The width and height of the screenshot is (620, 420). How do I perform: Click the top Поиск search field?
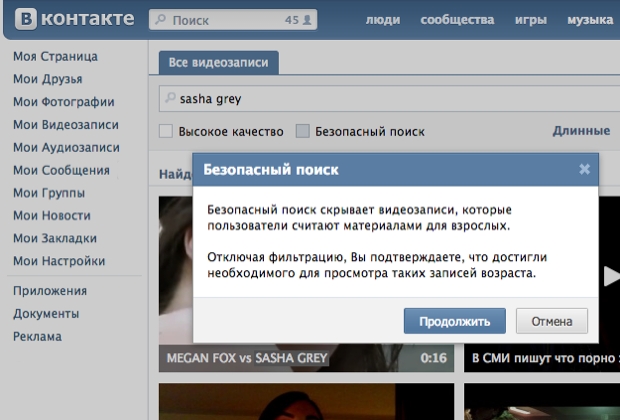tap(233, 19)
